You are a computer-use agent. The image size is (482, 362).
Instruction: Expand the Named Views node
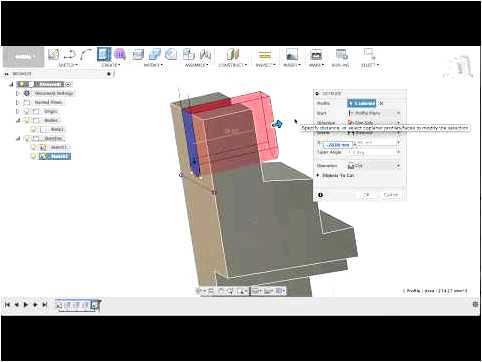[17, 102]
